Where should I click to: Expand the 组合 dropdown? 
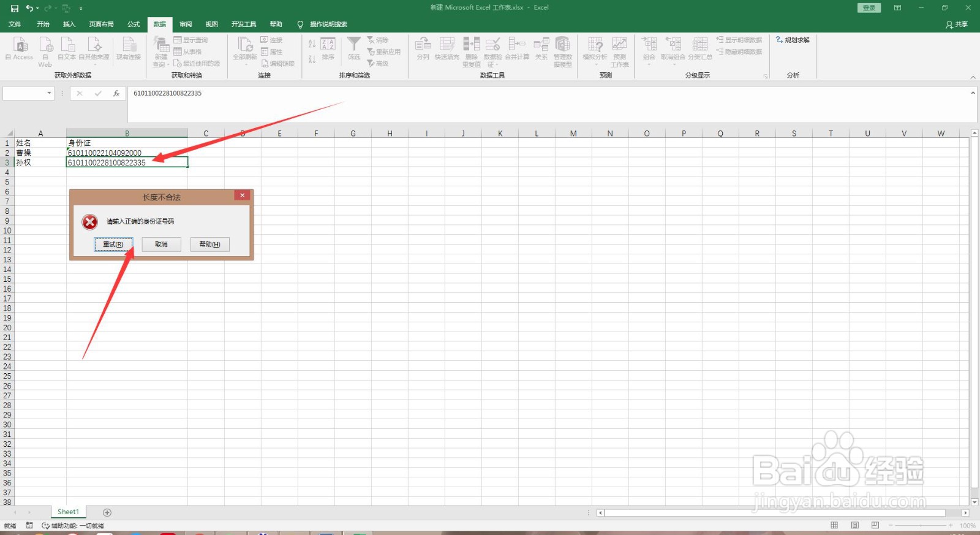(x=649, y=64)
